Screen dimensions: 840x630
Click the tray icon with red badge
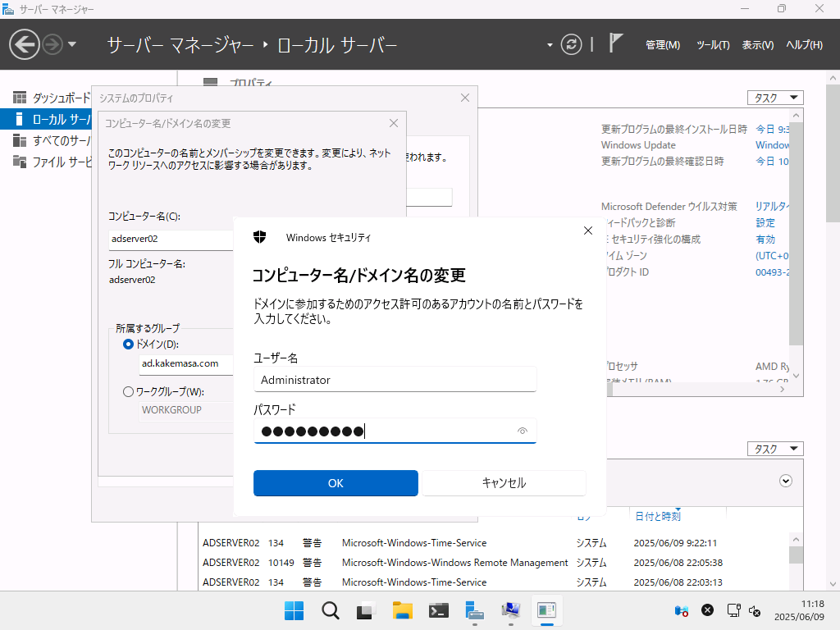click(681, 610)
